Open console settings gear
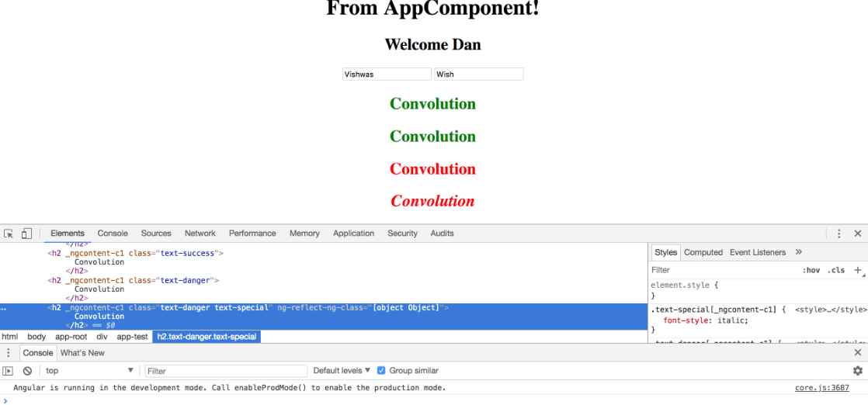868x405 pixels. 857,371
